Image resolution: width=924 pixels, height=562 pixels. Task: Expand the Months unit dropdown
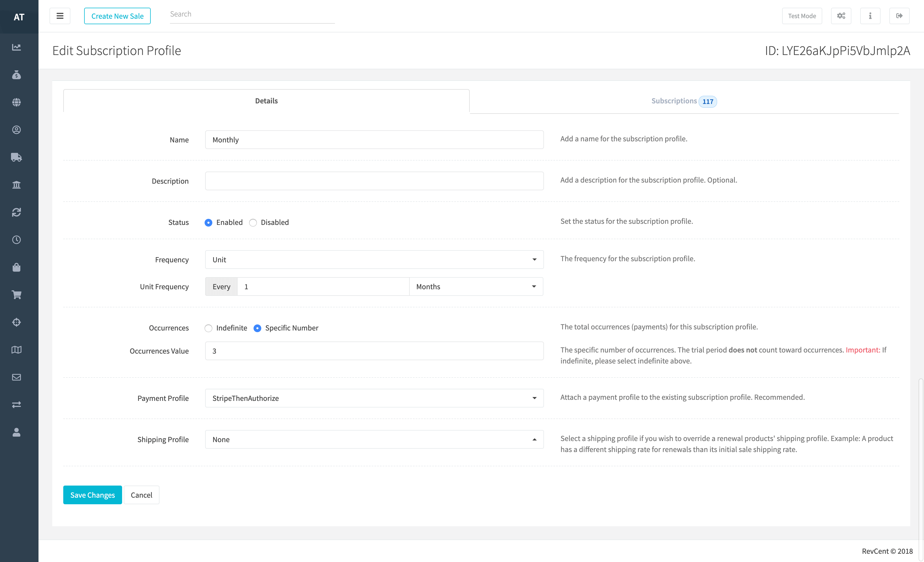(475, 286)
